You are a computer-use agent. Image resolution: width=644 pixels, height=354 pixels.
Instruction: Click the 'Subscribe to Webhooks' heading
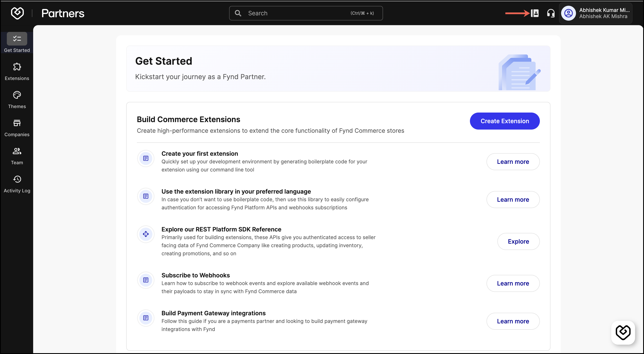[x=196, y=275]
